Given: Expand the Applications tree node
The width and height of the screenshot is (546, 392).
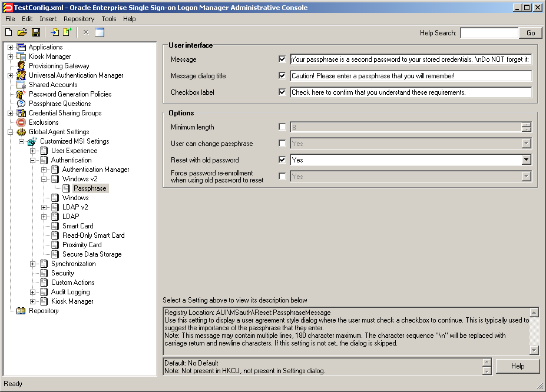Looking at the screenshot, I should click(10, 47).
